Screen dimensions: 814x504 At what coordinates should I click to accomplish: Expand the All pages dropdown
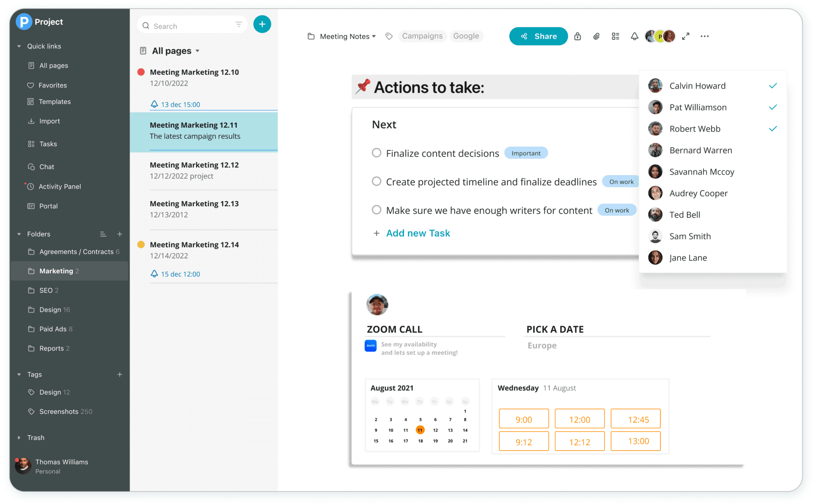pos(198,51)
